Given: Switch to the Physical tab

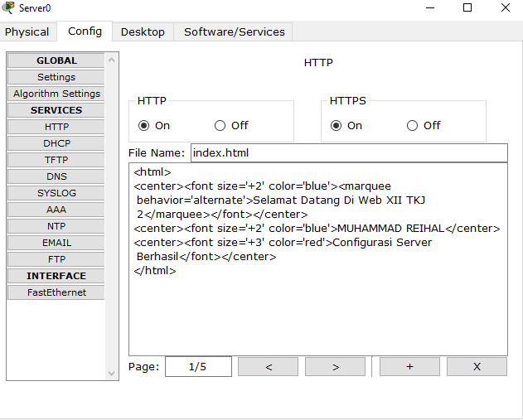Looking at the screenshot, I should pos(27,32).
